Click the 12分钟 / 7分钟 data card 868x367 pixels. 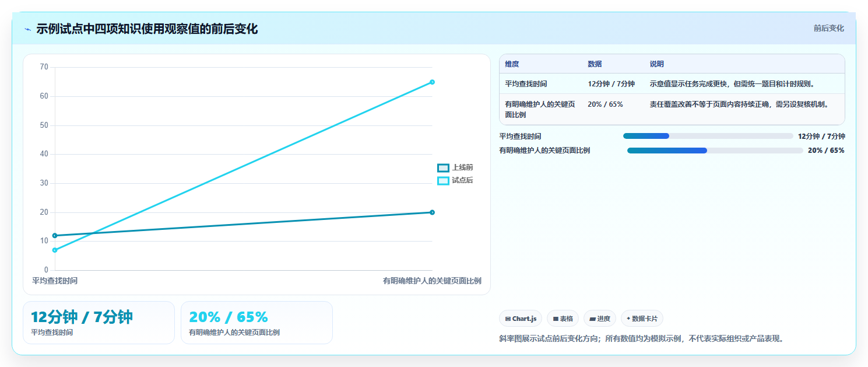coord(99,323)
